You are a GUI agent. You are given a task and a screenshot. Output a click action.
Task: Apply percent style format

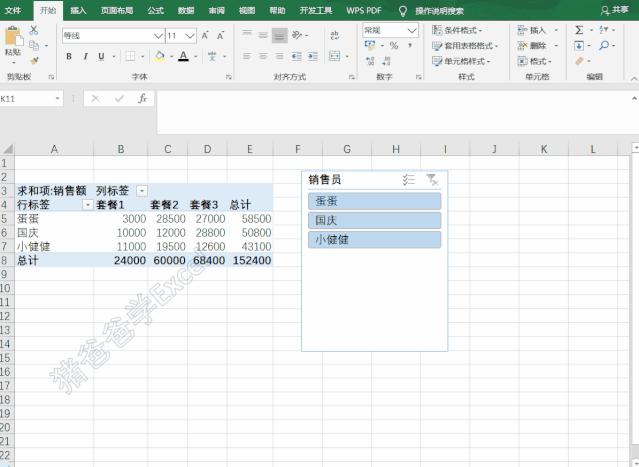(x=394, y=46)
